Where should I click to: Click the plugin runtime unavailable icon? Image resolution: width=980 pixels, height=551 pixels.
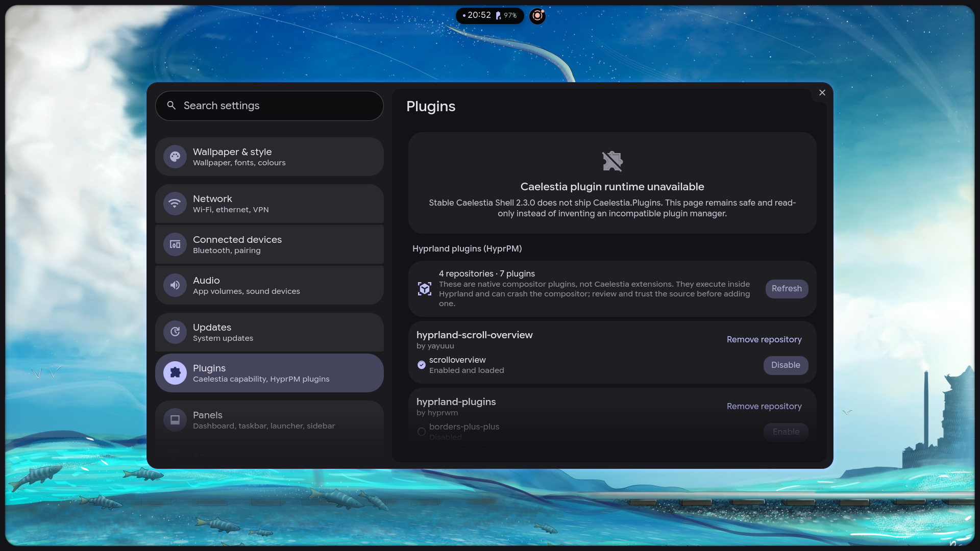(612, 161)
